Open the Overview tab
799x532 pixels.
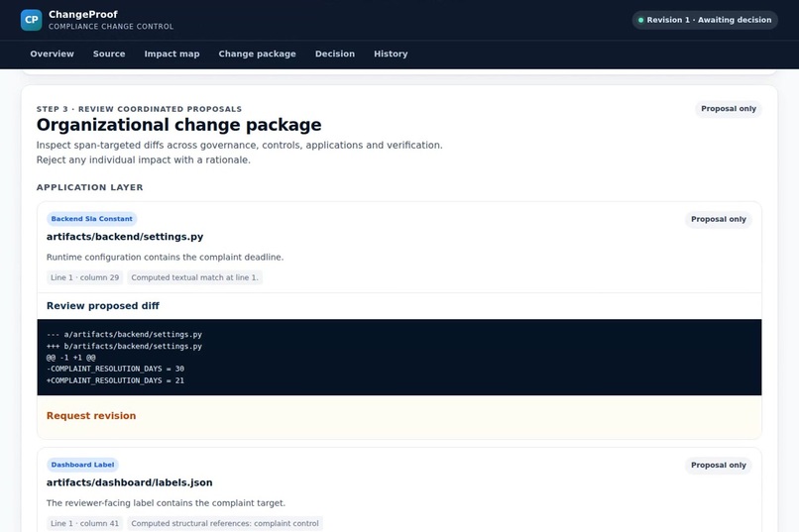(52, 53)
